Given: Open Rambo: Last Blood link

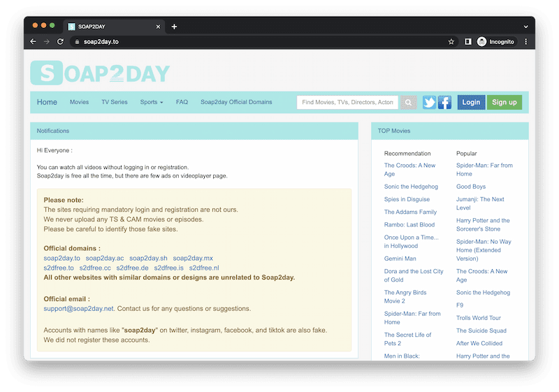Looking at the screenshot, I should pos(409,224).
